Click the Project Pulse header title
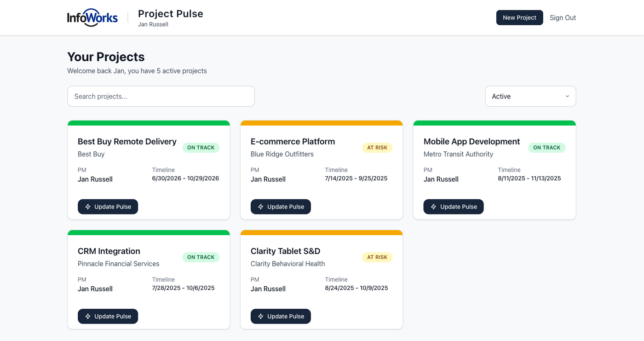This screenshot has width=644, height=341. pyautogui.click(x=171, y=14)
